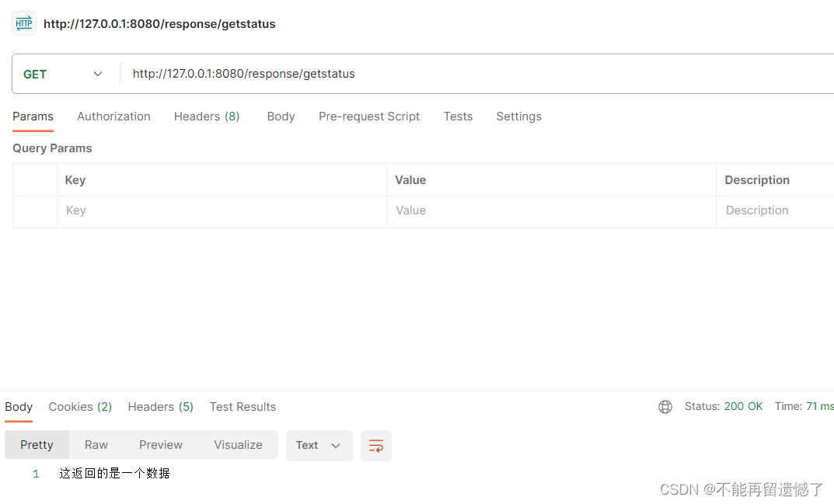Click the request title http://127.0.0.1:8080/response/getstatus
834x504 pixels.
pyautogui.click(x=159, y=24)
